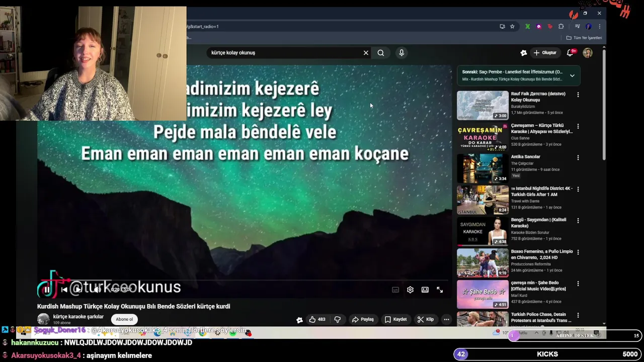Seek the video using the progress bar
Viewport: 644px width, 362px height.
point(244,281)
